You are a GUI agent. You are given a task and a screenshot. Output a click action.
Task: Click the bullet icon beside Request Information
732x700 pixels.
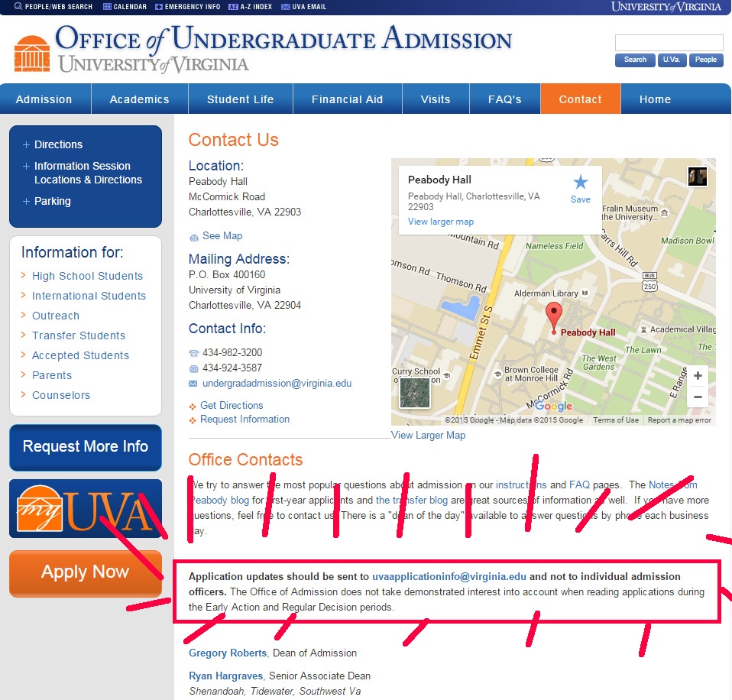tap(193, 420)
